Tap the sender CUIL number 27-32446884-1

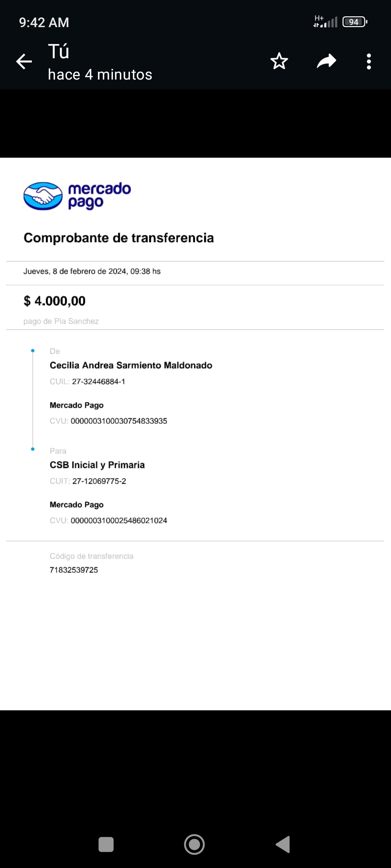pyautogui.click(x=98, y=382)
